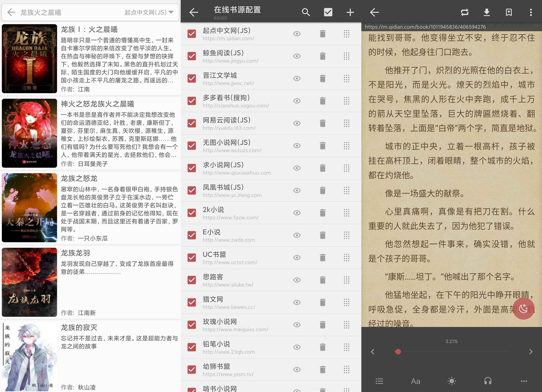The width and height of the screenshot is (542, 392).
Task: Search book sources with the magnifier icon
Action: tap(306, 12)
